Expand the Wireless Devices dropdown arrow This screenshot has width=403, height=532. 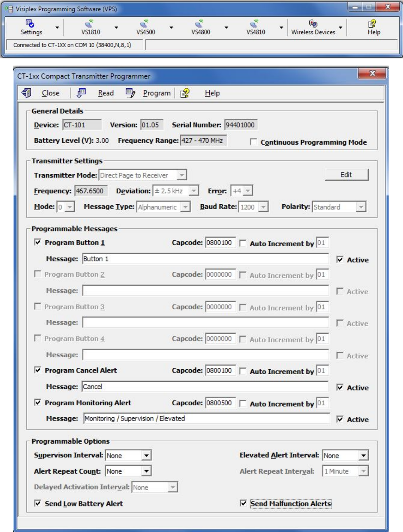(341, 28)
